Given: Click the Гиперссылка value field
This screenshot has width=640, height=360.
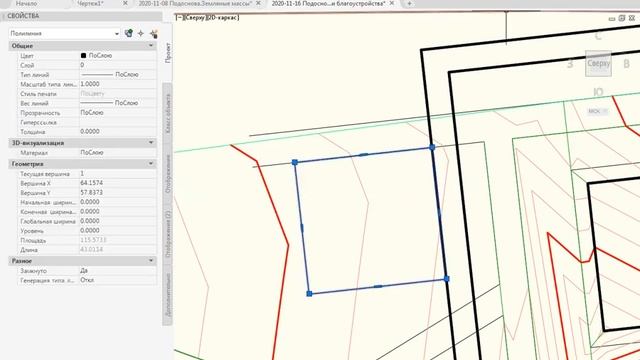Looking at the screenshot, I should coord(118,122).
